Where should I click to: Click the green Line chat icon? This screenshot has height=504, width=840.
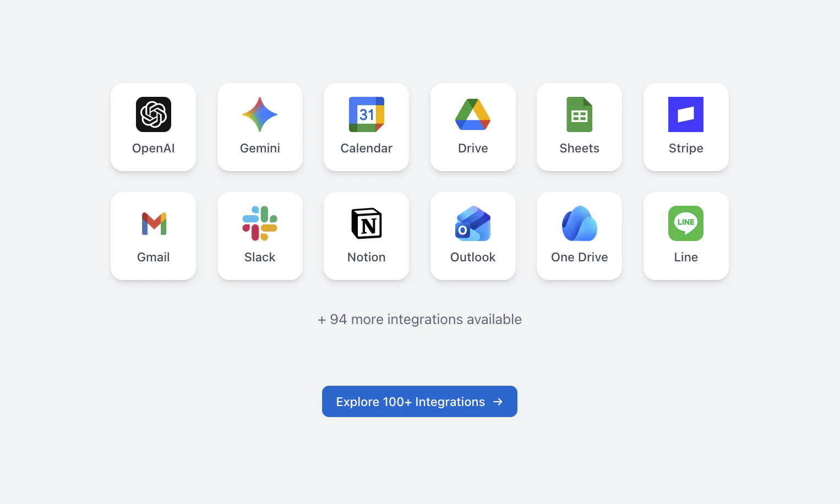[x=686, y=223]
